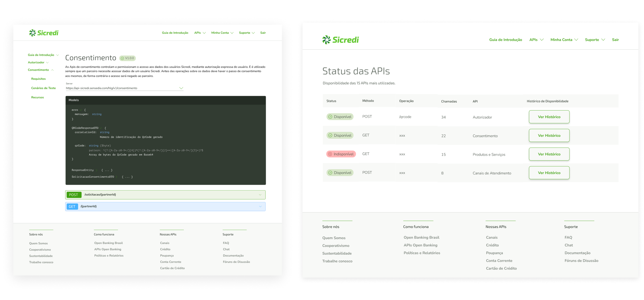This screenshot has height=300, width=644.
Task: Click the Disponível status badge in the Autorizador row
Action: pyautogui.click(x=340, y=117)
